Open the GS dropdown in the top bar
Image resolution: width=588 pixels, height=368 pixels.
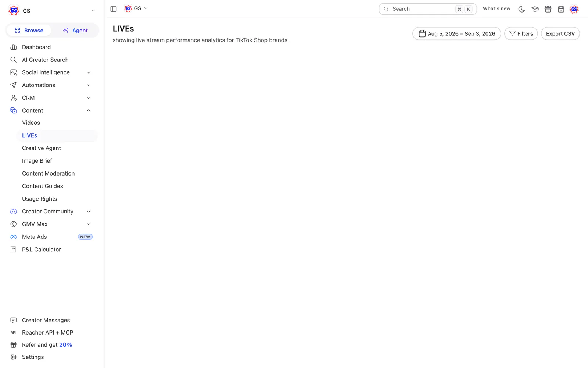pos(136,8)
